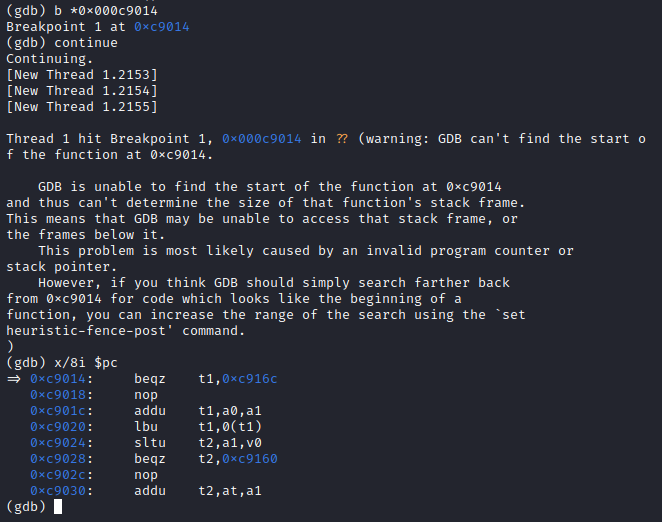Click the 0xc901c address in the disassembly
The width and height of the screenshot is (662, 522).
62,411
